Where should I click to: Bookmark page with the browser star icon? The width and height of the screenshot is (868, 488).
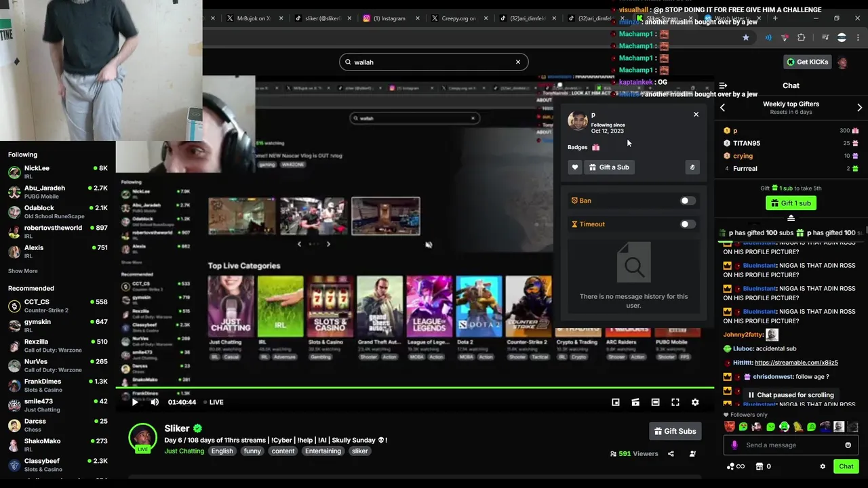coord(746,38)
